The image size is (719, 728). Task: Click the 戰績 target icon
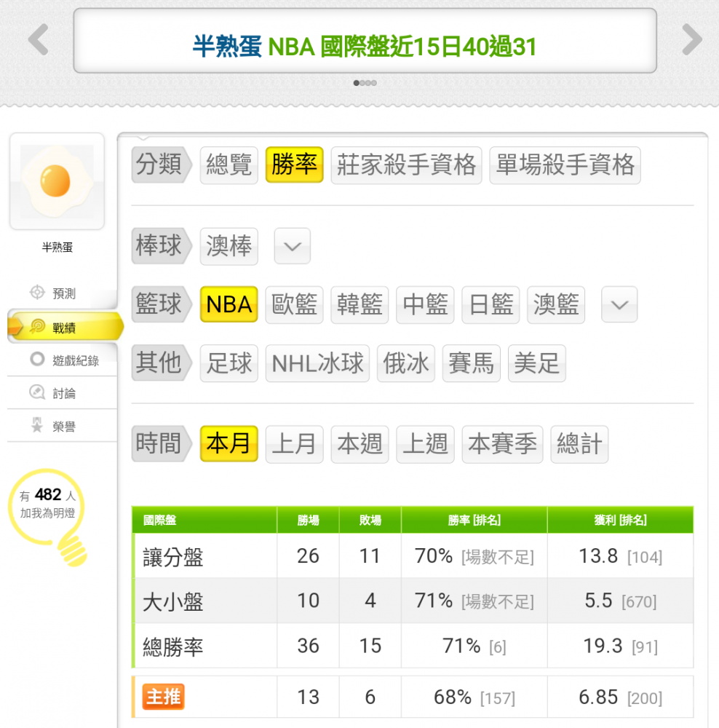[x=37, y=327]
